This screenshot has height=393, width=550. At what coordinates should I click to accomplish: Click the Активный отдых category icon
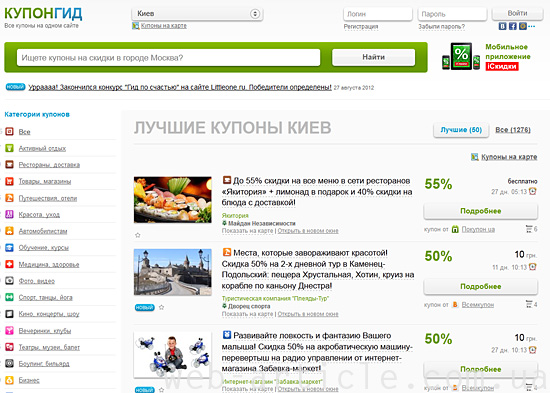pyautogui.click(x=9, y=148)
